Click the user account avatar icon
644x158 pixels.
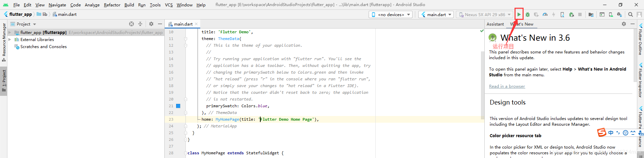click(x=639, y=14)
